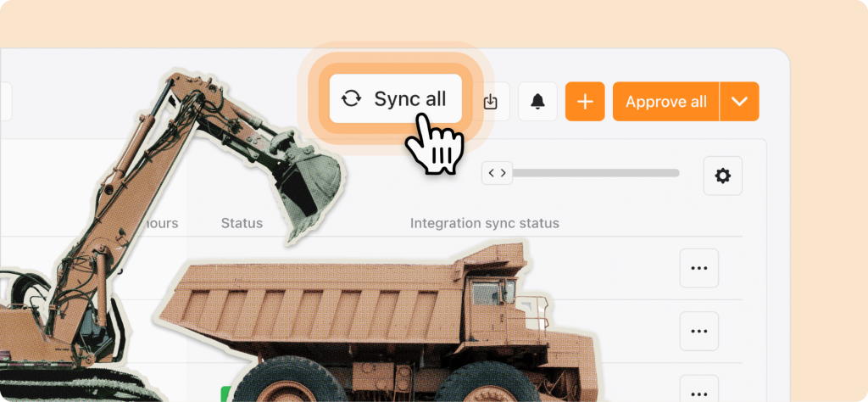This screenshot has width=868, height=402.
Task: Click the Approve all button
Action: [x=666, y=101]
